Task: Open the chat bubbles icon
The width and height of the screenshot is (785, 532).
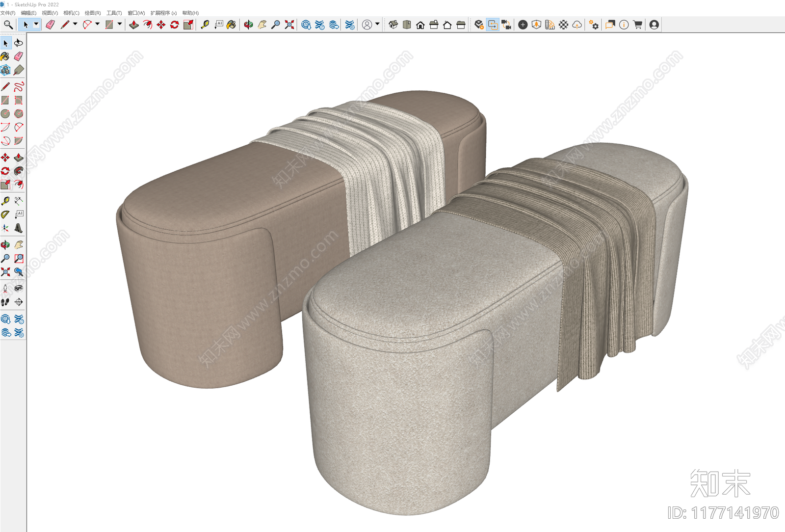Action: pyautogui.click(x=610, y=25)
